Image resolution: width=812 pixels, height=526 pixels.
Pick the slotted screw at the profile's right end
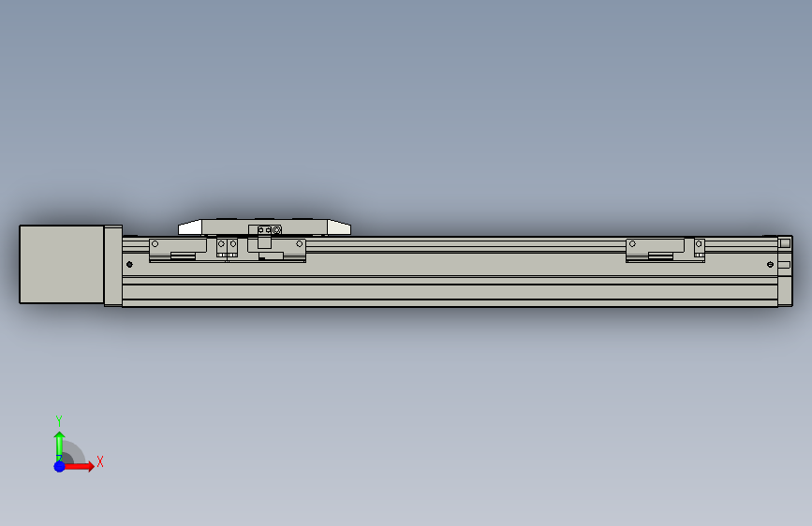point(770,265)
